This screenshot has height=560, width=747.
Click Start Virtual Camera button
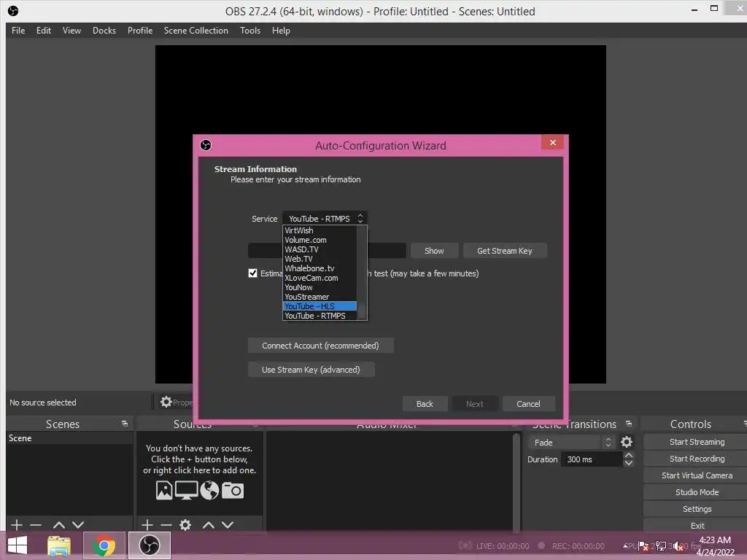(x=697, y=475)
